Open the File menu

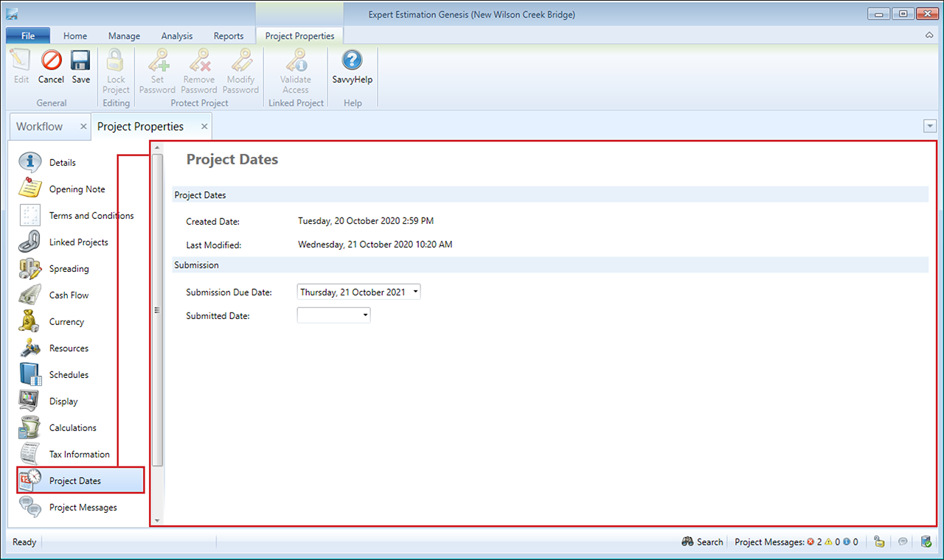pyautogui.click(x=28, y=36)
